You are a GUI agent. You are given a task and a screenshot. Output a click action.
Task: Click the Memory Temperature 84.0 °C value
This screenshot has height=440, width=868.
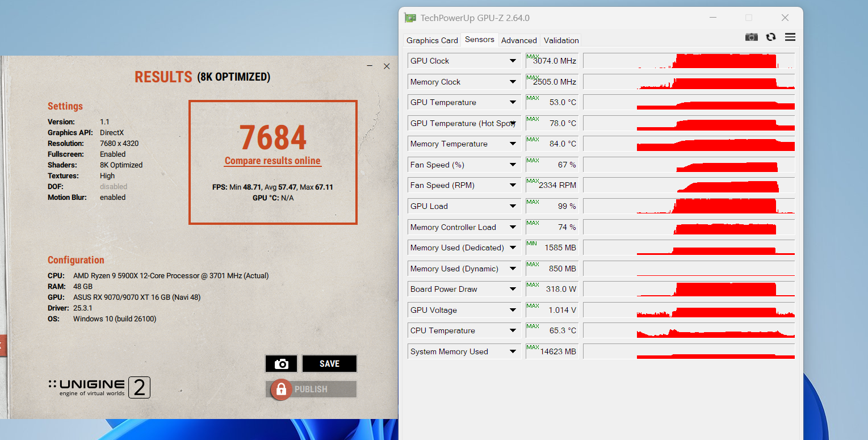[552, 144]
